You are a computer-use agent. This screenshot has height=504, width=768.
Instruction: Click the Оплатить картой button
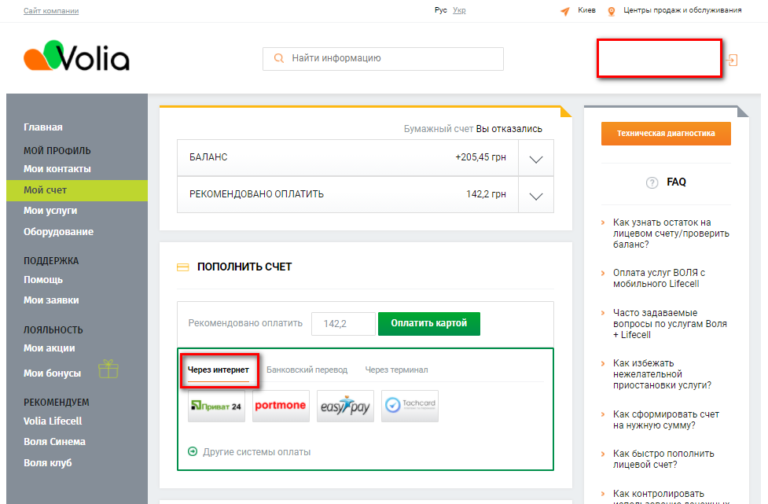429,324
